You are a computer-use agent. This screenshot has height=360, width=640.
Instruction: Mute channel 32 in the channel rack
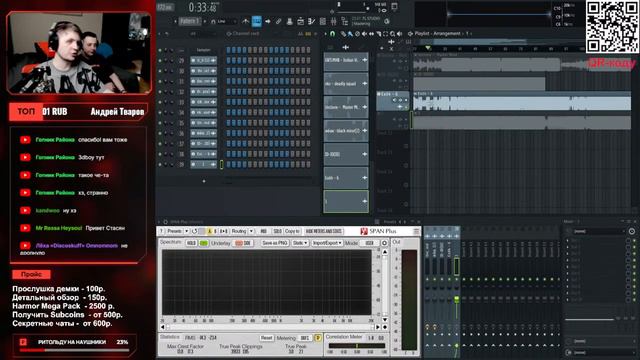tap(160, 92)
